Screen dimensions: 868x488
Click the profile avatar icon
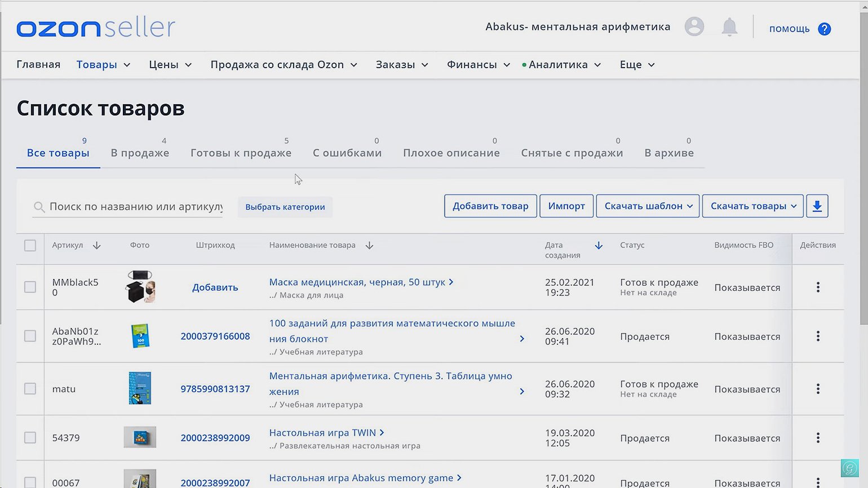coord(694,26)
